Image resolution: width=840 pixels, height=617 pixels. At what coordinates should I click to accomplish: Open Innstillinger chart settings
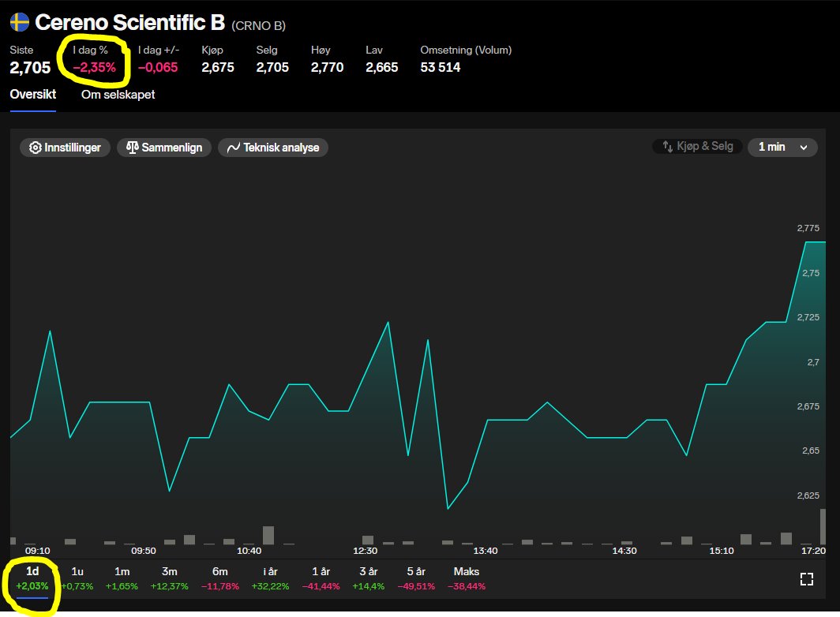tap(65, 148)
